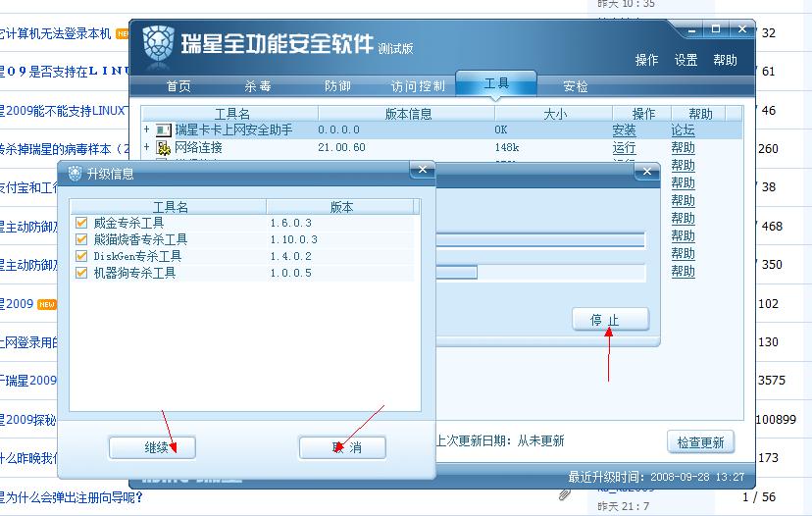Minimize the 瑞星 main window

[x=691, y=30]
